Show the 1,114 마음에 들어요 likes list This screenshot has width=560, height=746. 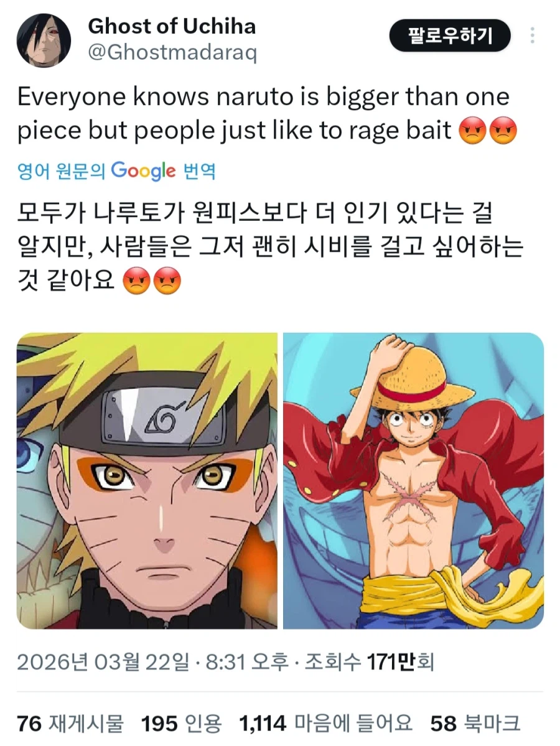tap(326, 724)
